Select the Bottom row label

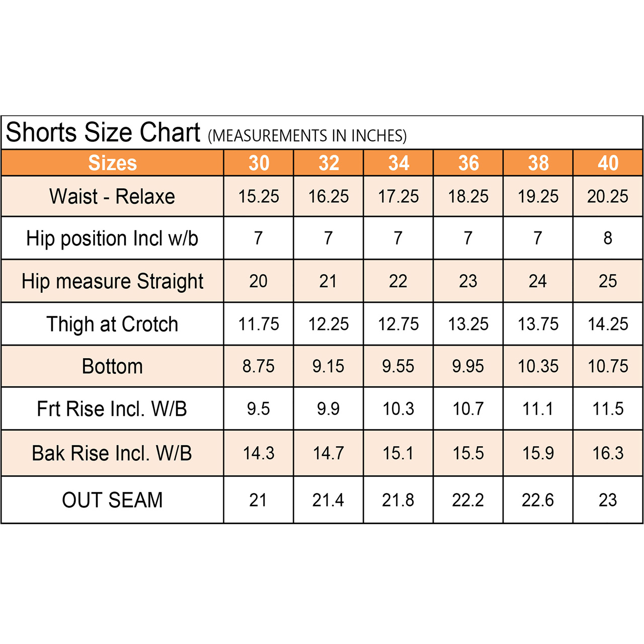coord(112,366)
